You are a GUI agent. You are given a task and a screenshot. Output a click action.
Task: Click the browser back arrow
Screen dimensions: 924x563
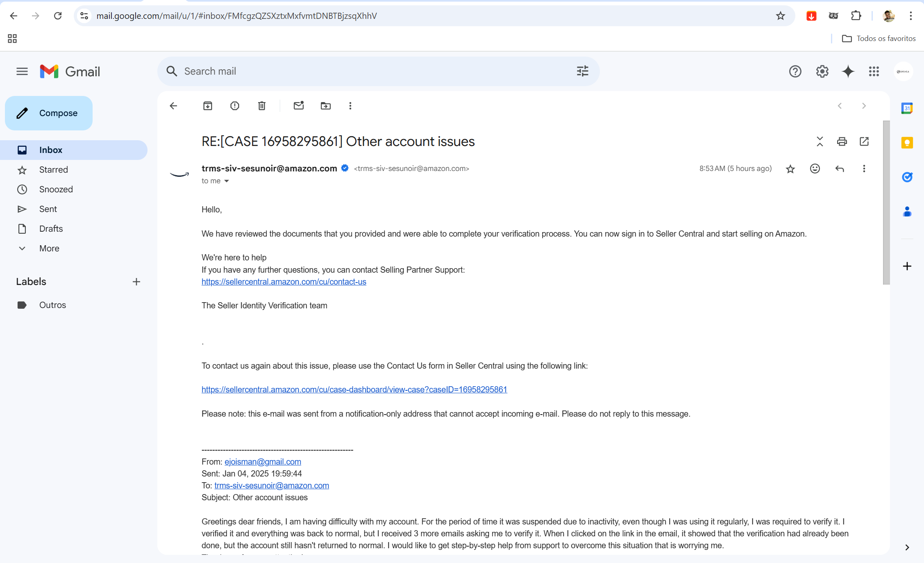[x=14, y=16]
